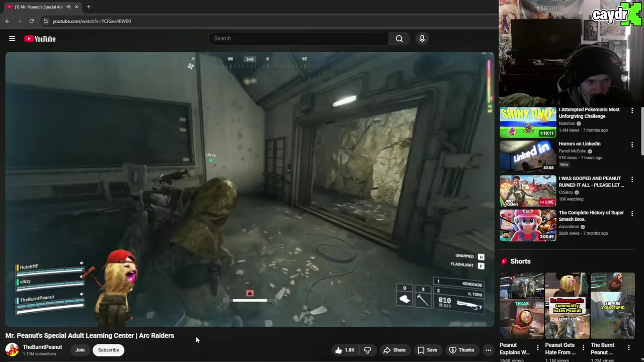
Task: Click the 1.13M subscribers text
Action: coord(39,354)
